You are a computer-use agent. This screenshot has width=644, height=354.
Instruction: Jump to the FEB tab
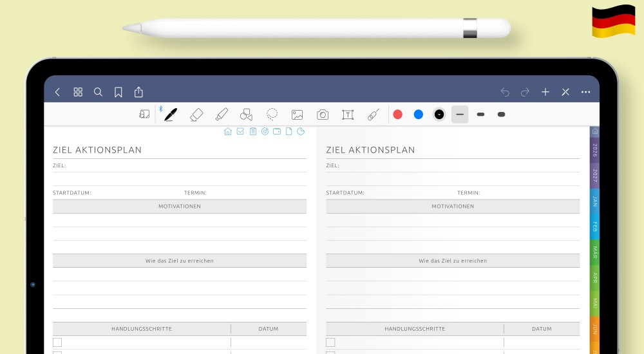594,226
